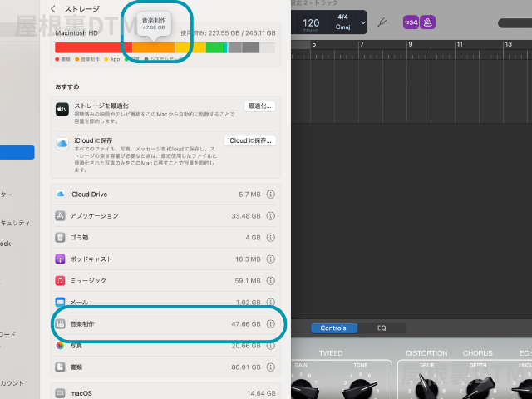Toggle the 1234 count-in button
Image resolution: width=532 pixels, height=399 pixels.
[x=411, y=22]
